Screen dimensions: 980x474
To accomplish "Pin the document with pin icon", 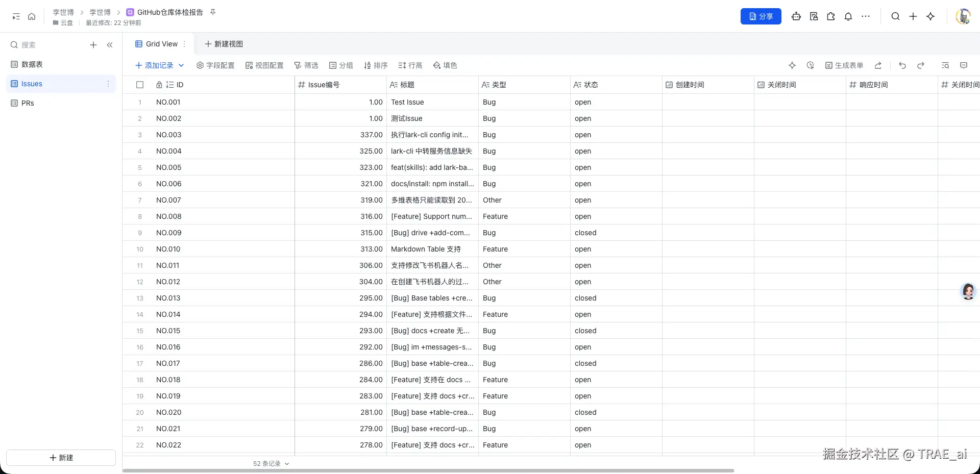I will tap(213, 12).
